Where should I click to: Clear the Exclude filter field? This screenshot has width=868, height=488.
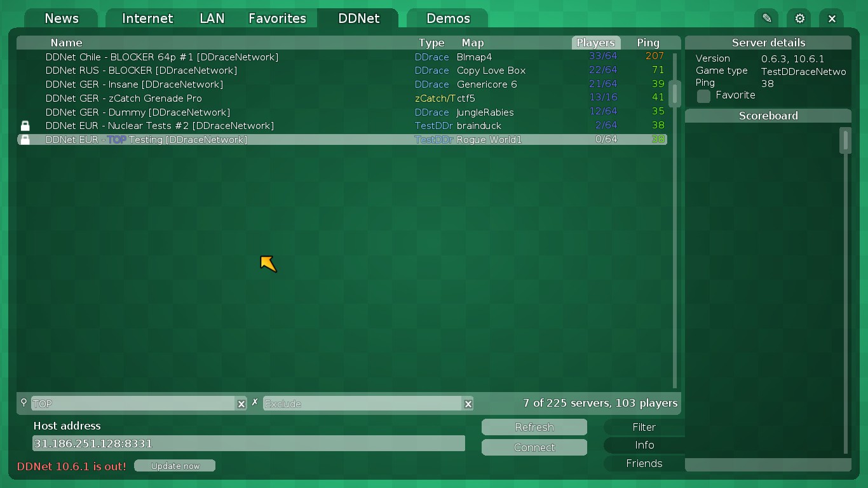pos(468,404)
